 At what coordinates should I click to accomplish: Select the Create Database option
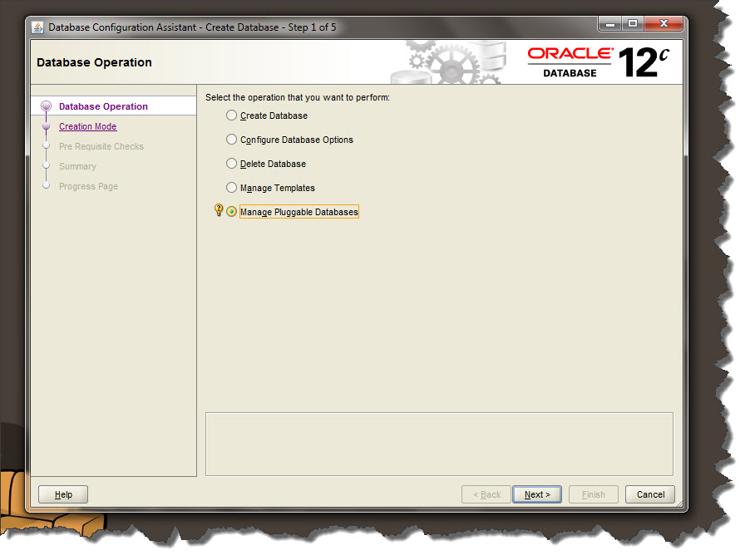tap(231, 115)
